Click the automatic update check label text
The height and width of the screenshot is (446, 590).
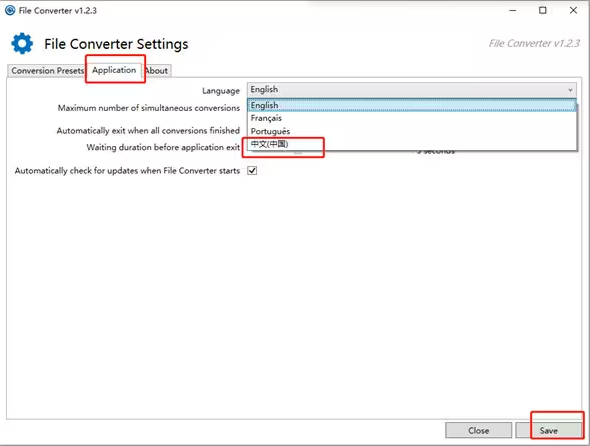127,171
